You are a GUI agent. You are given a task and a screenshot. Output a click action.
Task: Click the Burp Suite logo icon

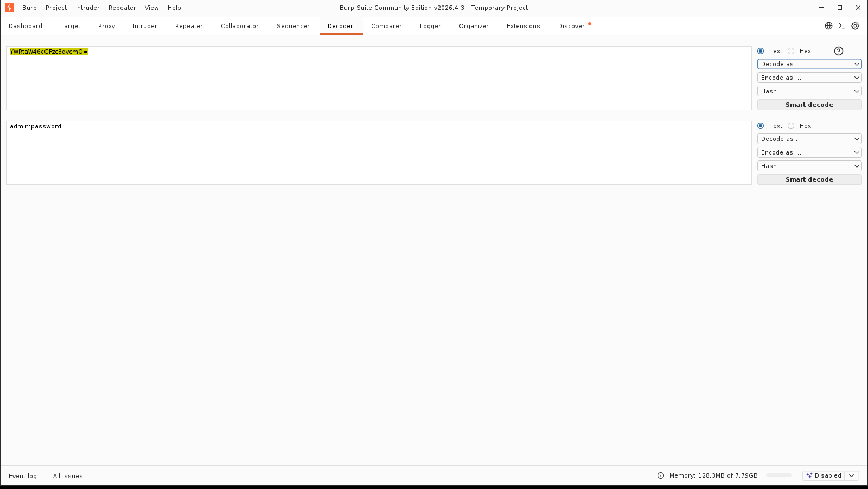9,8
